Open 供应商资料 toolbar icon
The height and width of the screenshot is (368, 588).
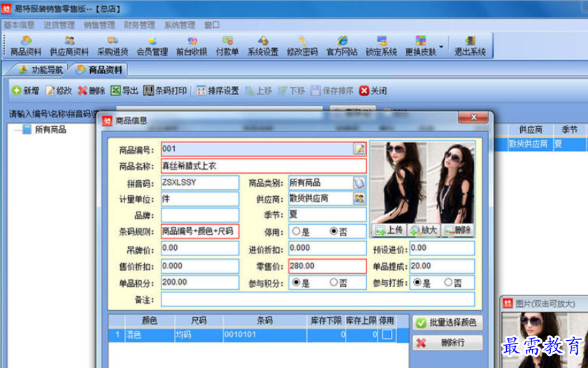pos(69,46)
